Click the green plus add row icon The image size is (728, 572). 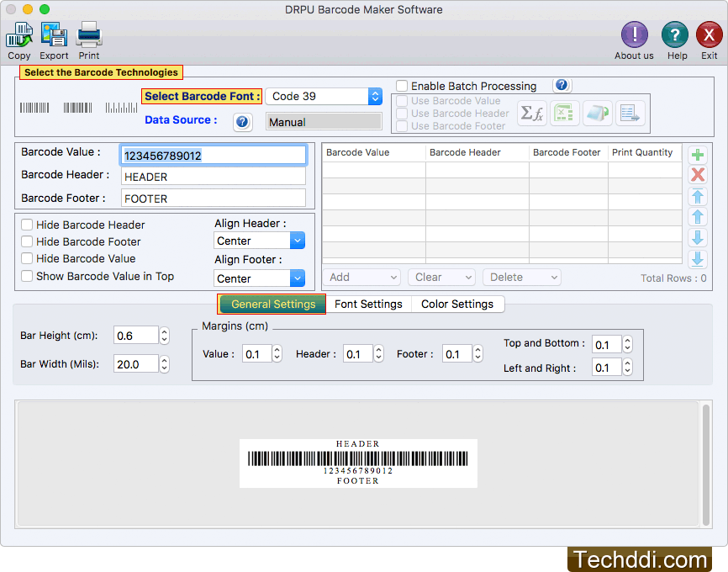point(698,155)
